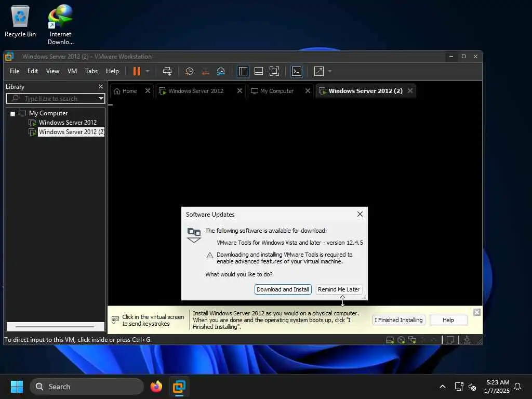Open the Help menu
This screenshot has height=399, width=532.
(112, 71)
